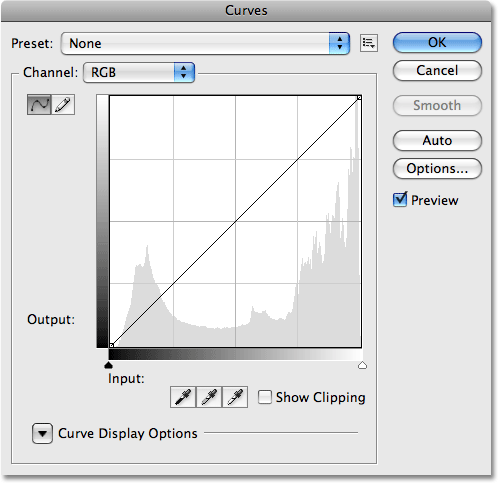Click the center of the curve grid
This screenshot has width=498, height=483.
(235, 221)
